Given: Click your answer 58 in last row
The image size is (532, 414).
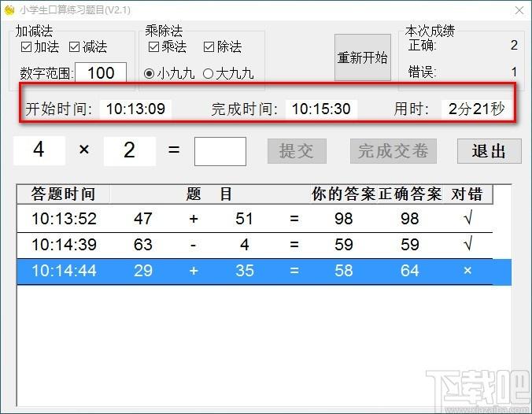Looking at the screenshot, I should 344,271.
